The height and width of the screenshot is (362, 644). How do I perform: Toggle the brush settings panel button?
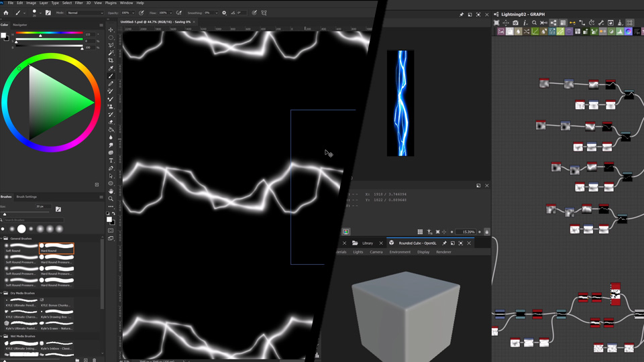(48, 13)
